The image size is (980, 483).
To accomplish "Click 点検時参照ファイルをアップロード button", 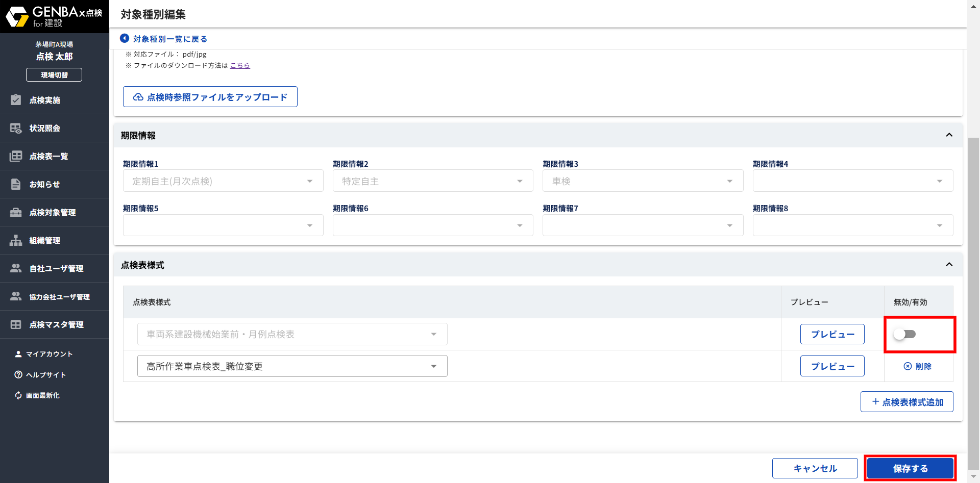I will (210, 97).
